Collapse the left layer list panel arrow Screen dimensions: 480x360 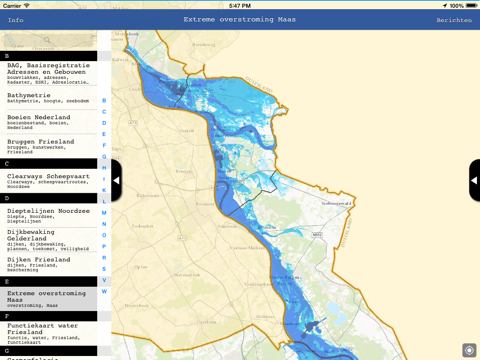116,180
